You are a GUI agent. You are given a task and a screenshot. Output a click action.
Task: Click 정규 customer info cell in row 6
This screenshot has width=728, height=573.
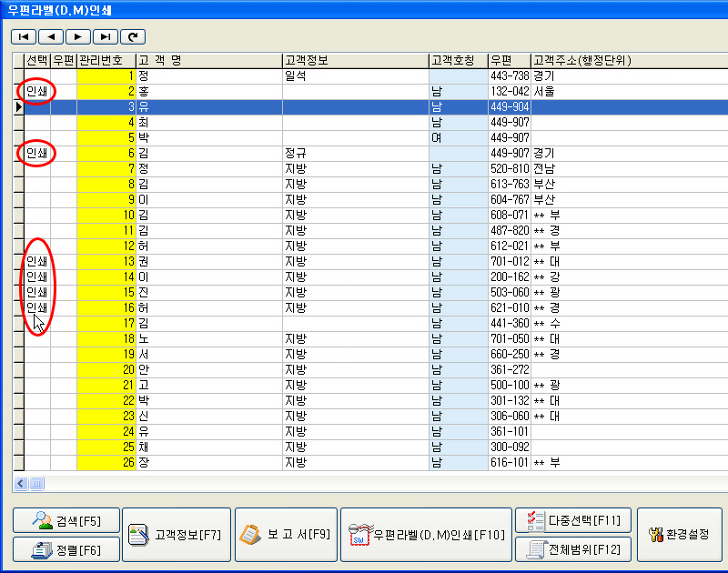pos(356,153)
